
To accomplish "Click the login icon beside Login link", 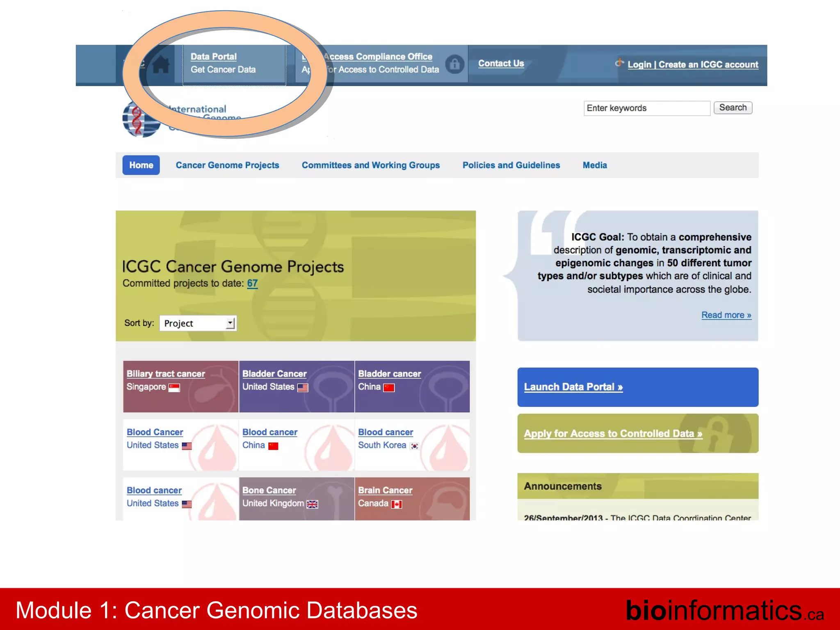I will pos(619,63).
